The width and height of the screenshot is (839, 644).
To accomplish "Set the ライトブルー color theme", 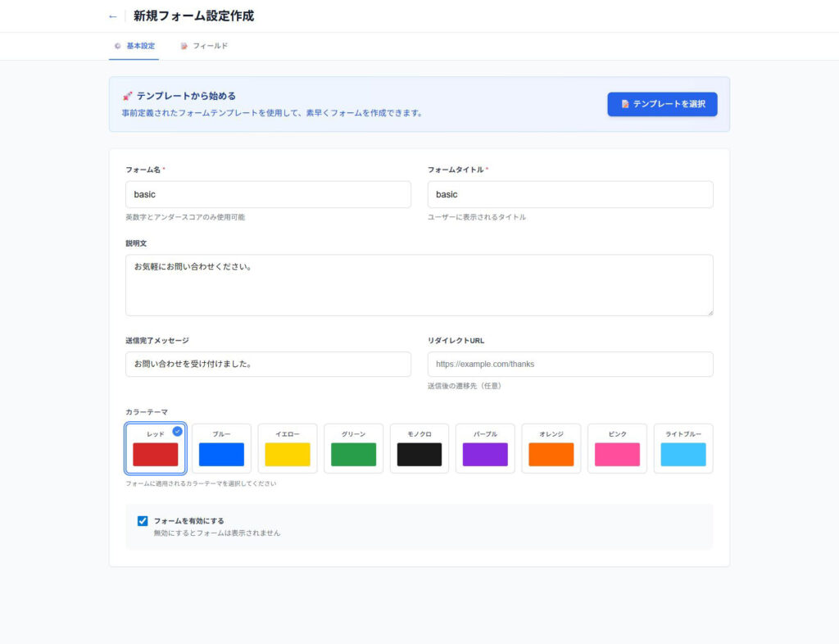I will pos(683,448).
